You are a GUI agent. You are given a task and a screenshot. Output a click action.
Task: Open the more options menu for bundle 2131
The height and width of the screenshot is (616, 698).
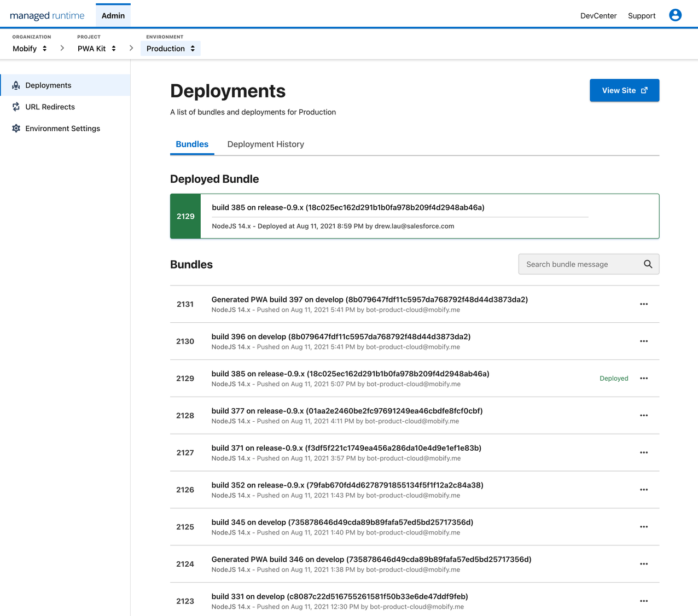tap(643, 304)
